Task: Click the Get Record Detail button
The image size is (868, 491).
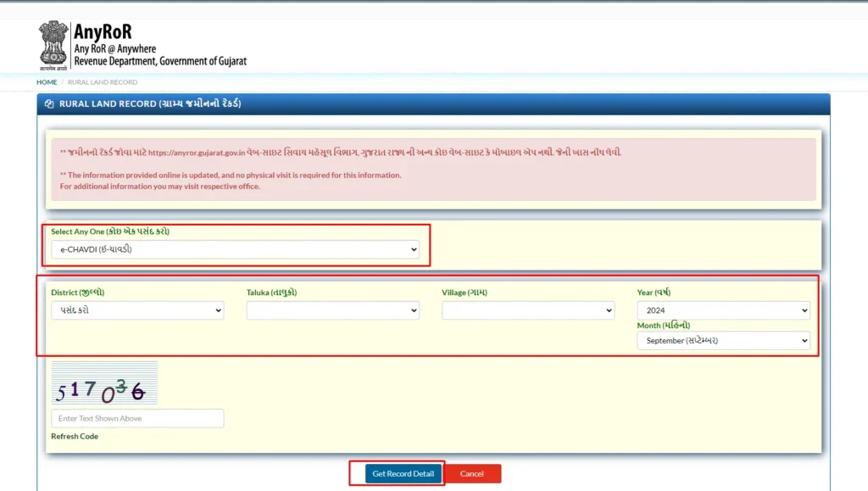Action: tap(403, 473)
